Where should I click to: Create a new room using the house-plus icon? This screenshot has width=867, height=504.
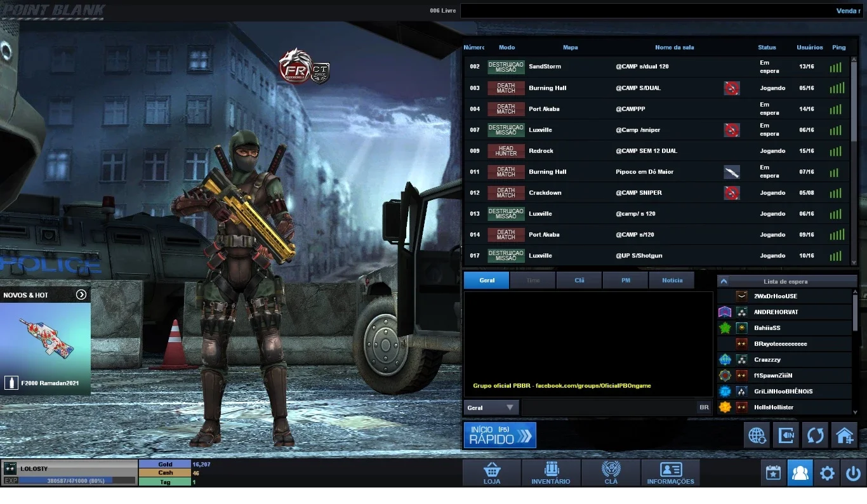[844, 436]
